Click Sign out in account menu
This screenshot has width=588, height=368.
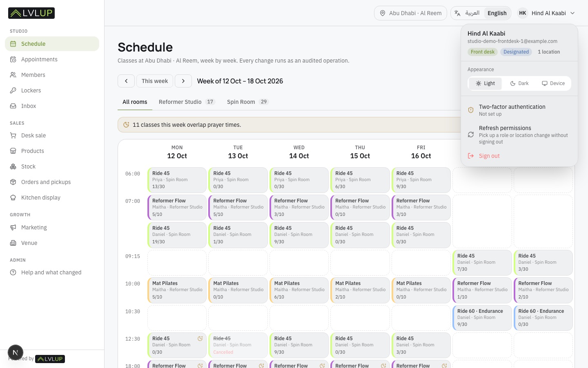(519, 156)
